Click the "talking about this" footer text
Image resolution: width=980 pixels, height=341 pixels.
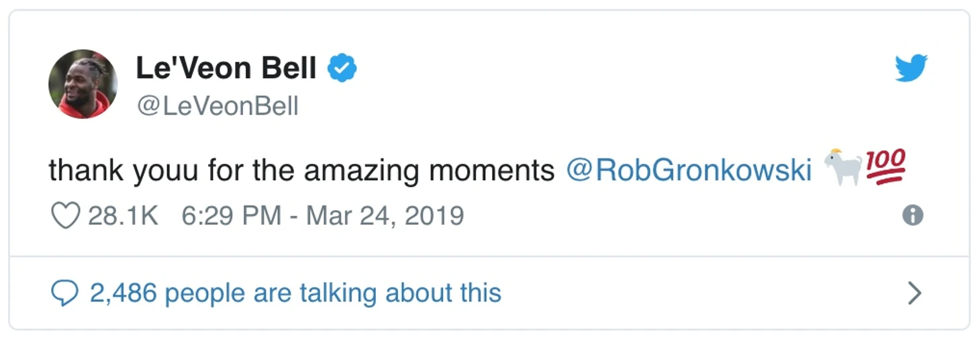[400, 293]
